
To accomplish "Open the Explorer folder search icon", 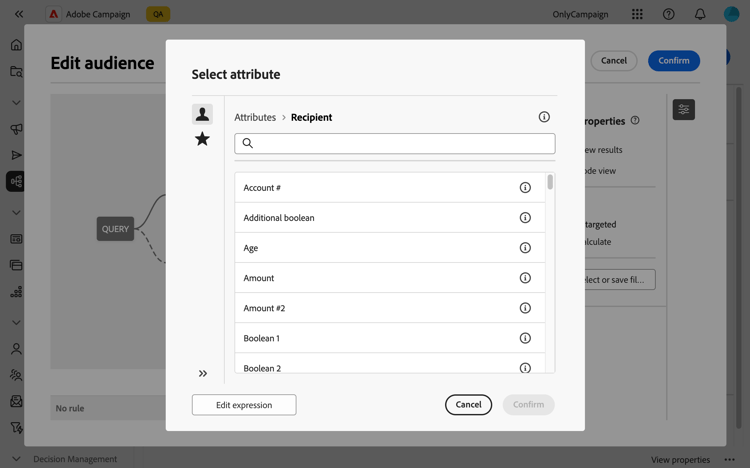I will (x=16, y=71).
